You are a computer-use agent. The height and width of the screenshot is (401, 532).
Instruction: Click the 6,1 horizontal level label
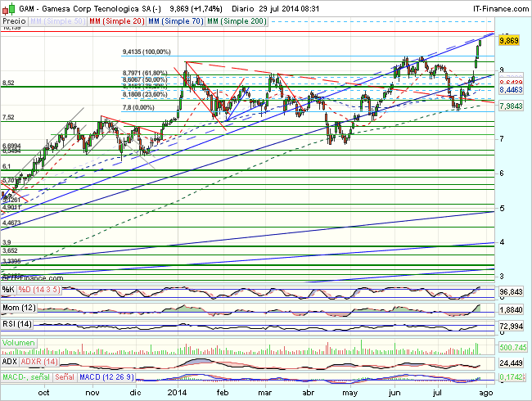pos(7,166)
